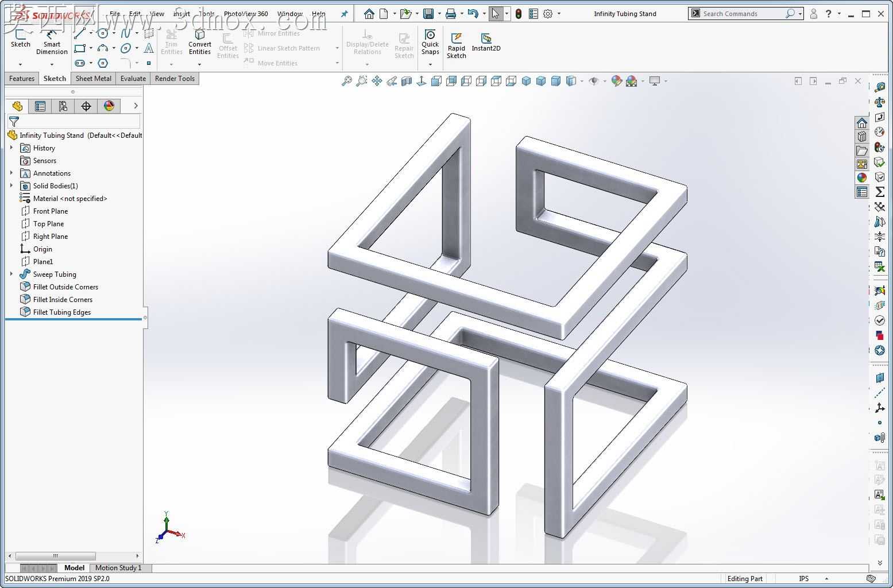The height and width of the screenshot is (588, 893).
Task: Select the Arc sketch tool
Action: [x=103, y=48]
